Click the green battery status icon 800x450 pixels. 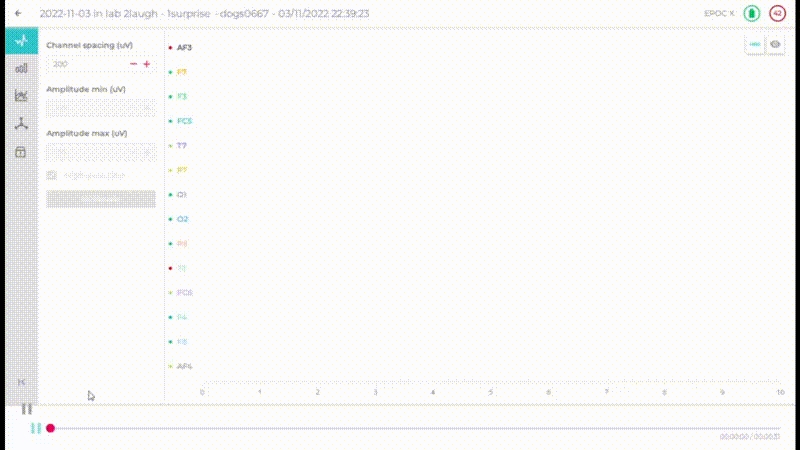point(751,14)
